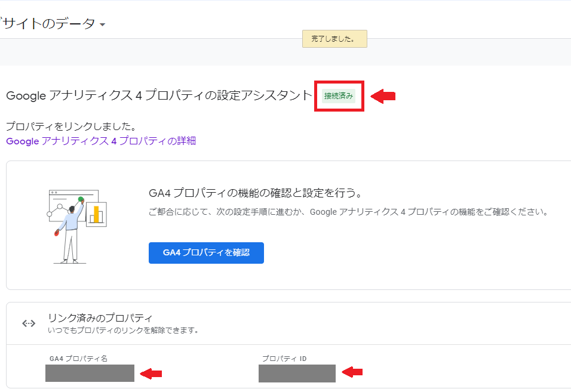Click the description starting with ご都合に応じて
The height and width of the screenshot is (392, 571).
[348, 212]
